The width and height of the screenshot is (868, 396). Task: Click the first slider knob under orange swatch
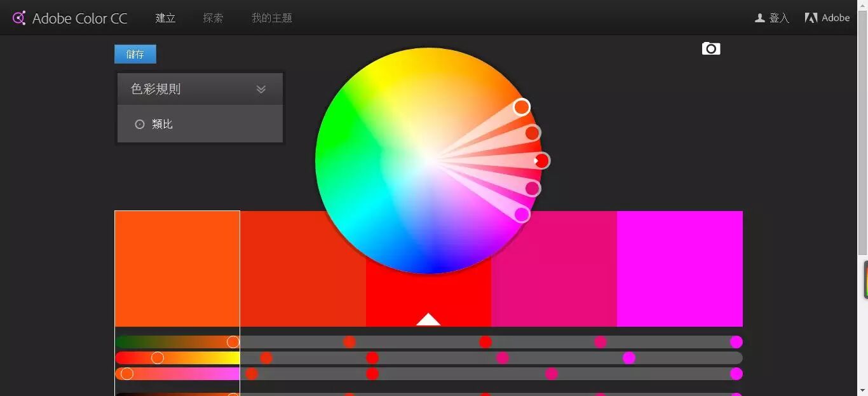(233, 342)
